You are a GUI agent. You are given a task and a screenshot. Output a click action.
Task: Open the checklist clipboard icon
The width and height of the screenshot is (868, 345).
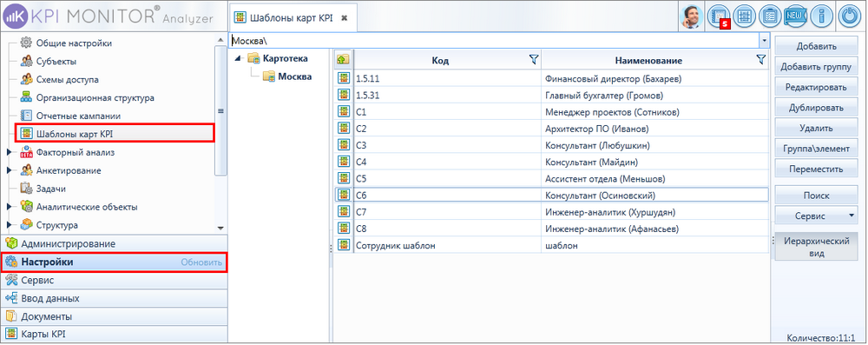(771, 16)
